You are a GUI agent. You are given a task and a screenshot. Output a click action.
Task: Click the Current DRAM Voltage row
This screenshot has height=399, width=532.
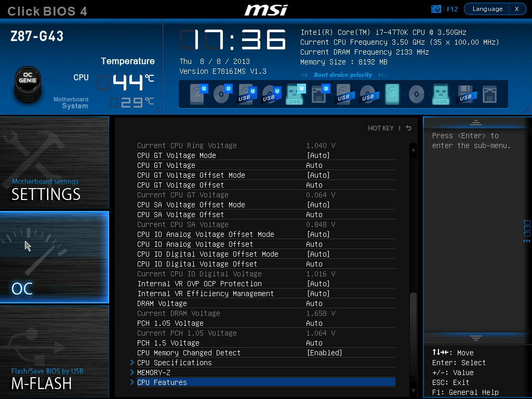point(266,313)
